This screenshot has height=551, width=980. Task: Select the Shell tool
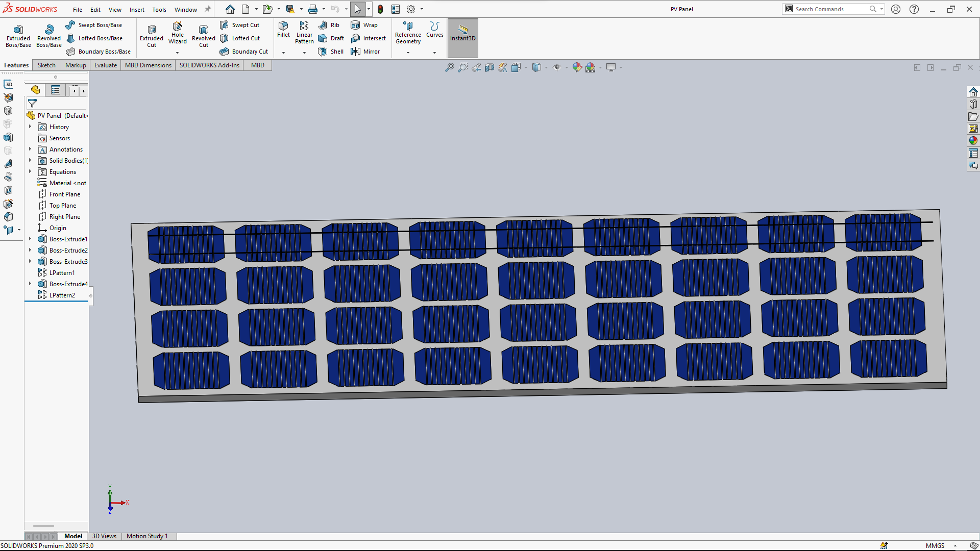coord(331,52)
